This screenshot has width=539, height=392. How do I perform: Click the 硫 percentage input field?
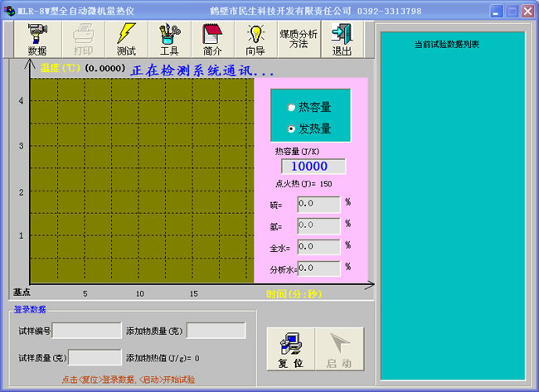coord(318,204)
